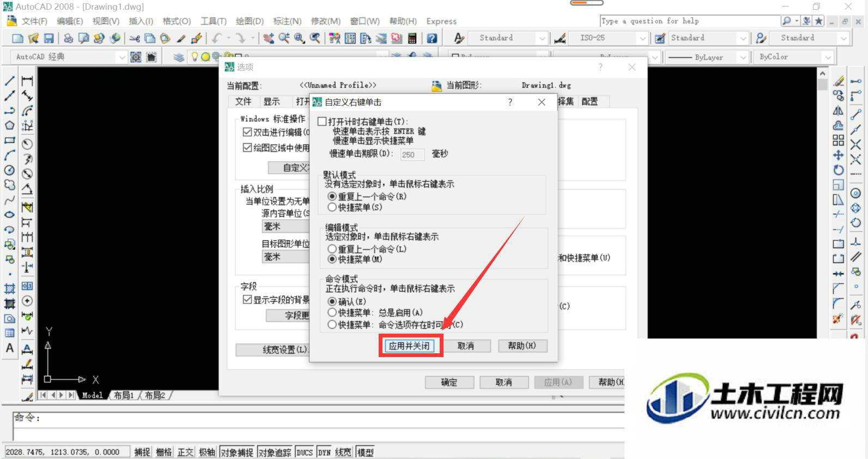868x459 pixels.
Task: Select the Linear Dimension tool
Action: pos(27,81)
